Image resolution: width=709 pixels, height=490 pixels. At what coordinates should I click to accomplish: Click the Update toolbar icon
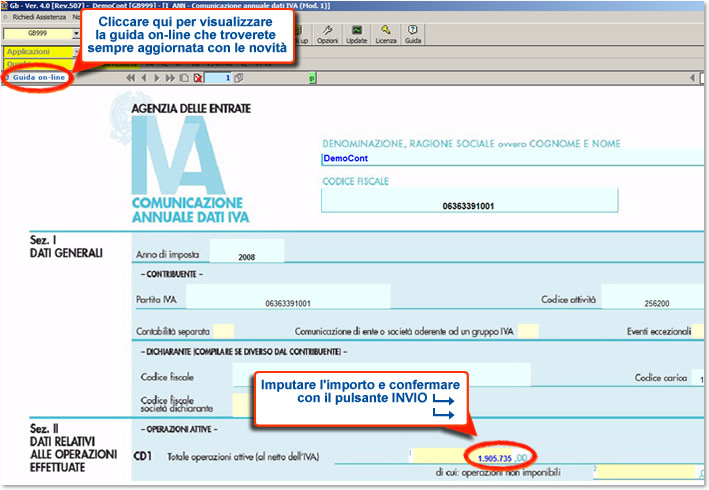(356, 34)
